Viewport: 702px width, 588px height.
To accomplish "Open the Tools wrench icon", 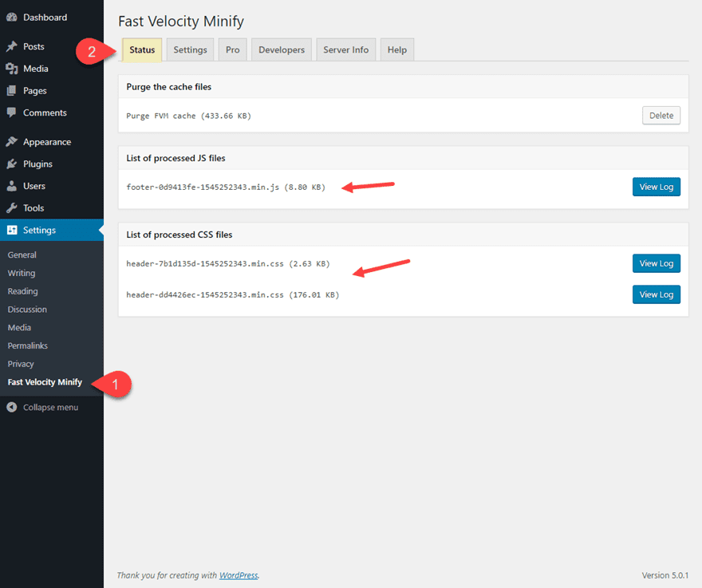I will 11,207.
